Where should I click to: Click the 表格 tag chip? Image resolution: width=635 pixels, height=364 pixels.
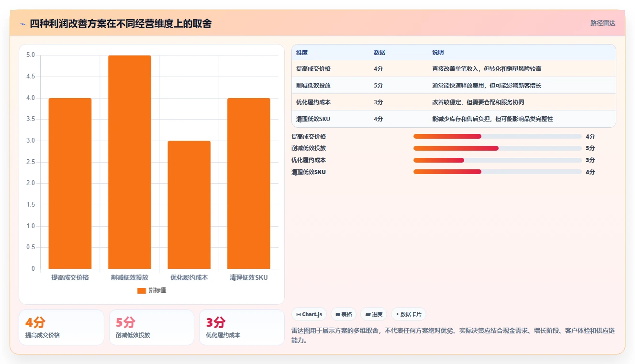pos(344,314)
